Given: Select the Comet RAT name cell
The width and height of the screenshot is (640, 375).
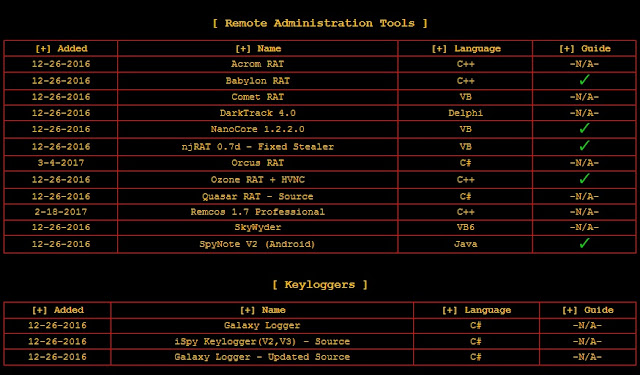Looking at the screenshot, I should coord(258,97).
